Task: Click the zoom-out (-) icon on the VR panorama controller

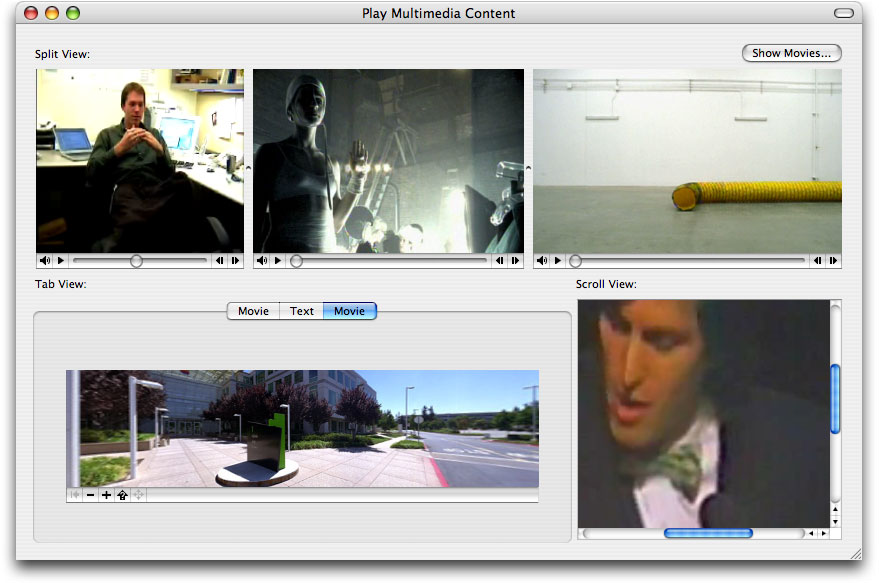Action: pyautogui.click(x=91, y=494)
